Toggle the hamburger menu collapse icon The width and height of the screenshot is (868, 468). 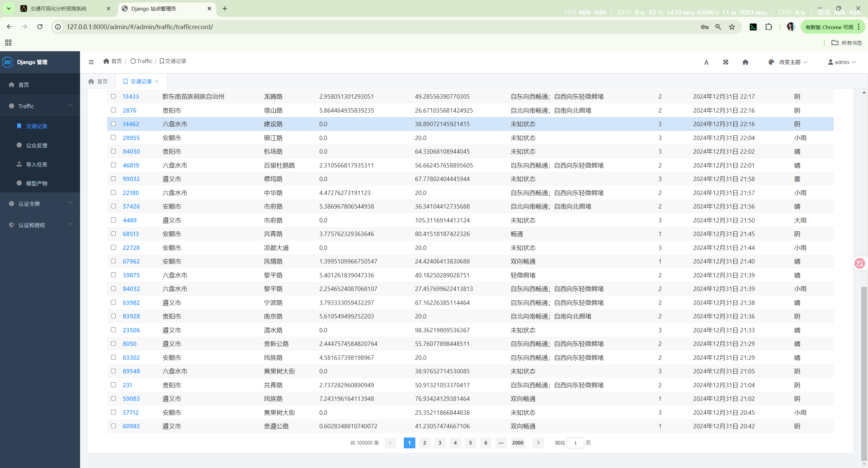click(x=91, y=62)
